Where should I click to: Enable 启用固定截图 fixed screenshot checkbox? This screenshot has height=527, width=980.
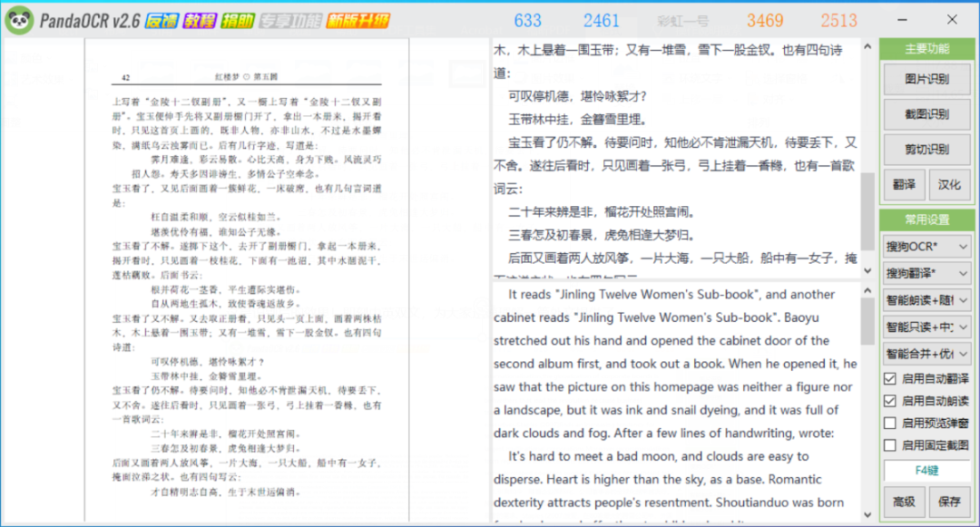coord(890,445)
